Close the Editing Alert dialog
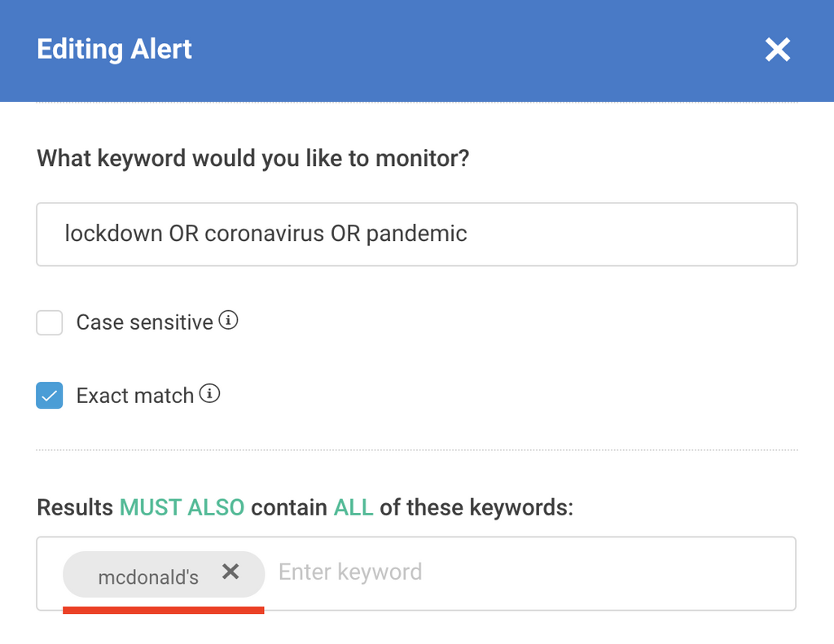 [778, 50]
